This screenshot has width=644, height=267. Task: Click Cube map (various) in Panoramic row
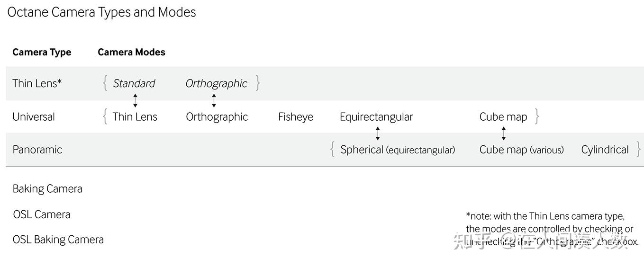[521, 150]
